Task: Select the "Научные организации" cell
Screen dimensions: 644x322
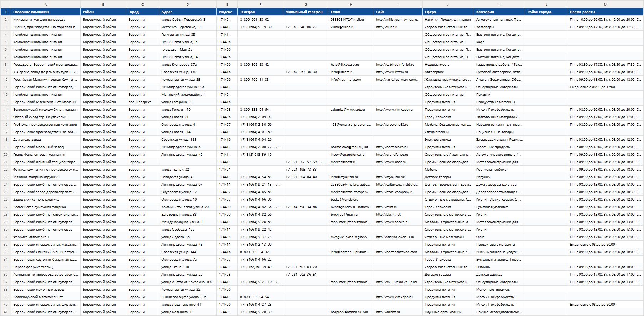Action: click(x=448, y=312)
